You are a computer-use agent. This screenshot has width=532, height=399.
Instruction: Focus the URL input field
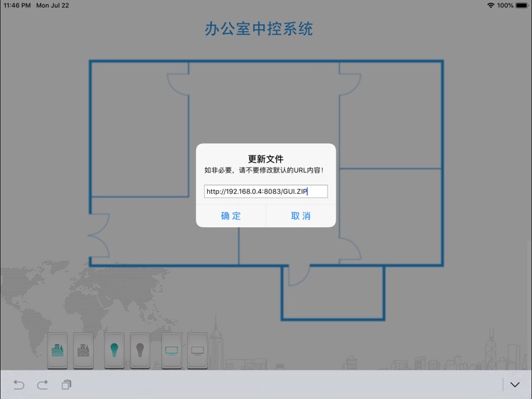tap(266, 191)
